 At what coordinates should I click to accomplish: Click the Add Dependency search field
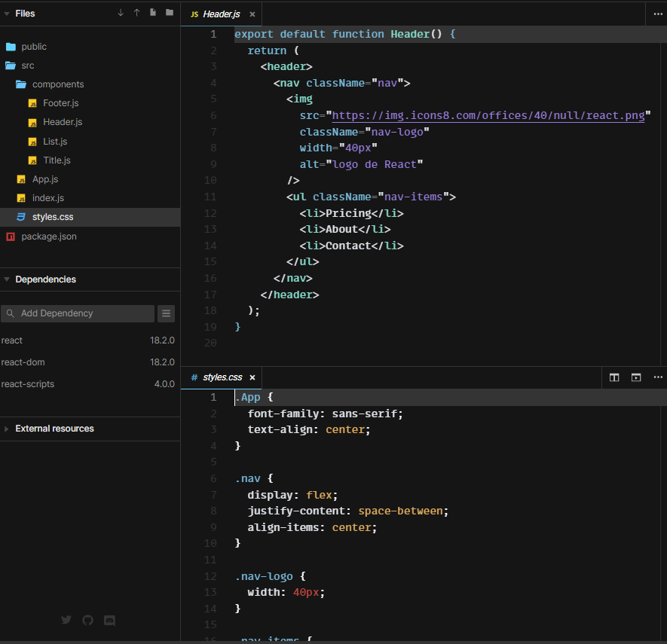coord(79,313)
